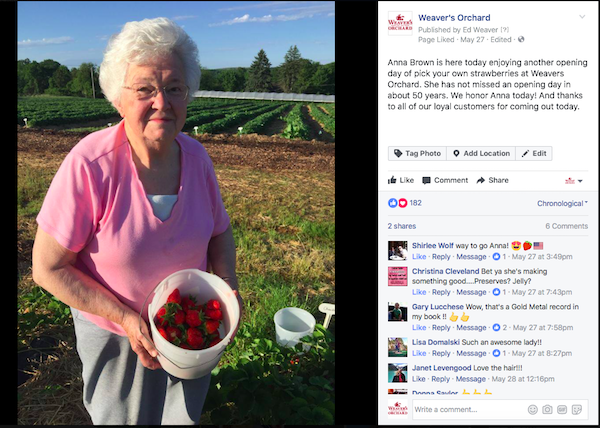Open Christina Cleveland's profile link
The height and width of the screenshot is (428, 600).
point(445,271)
